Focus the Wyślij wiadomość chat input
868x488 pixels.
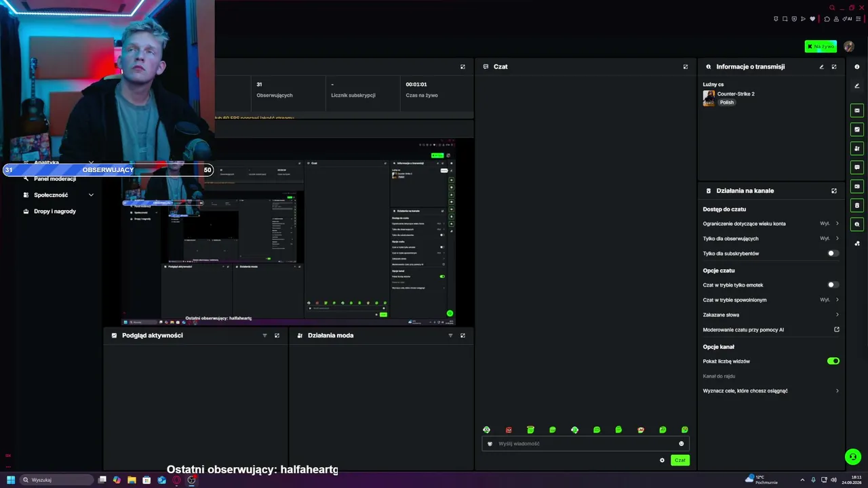tap(585, 444)
